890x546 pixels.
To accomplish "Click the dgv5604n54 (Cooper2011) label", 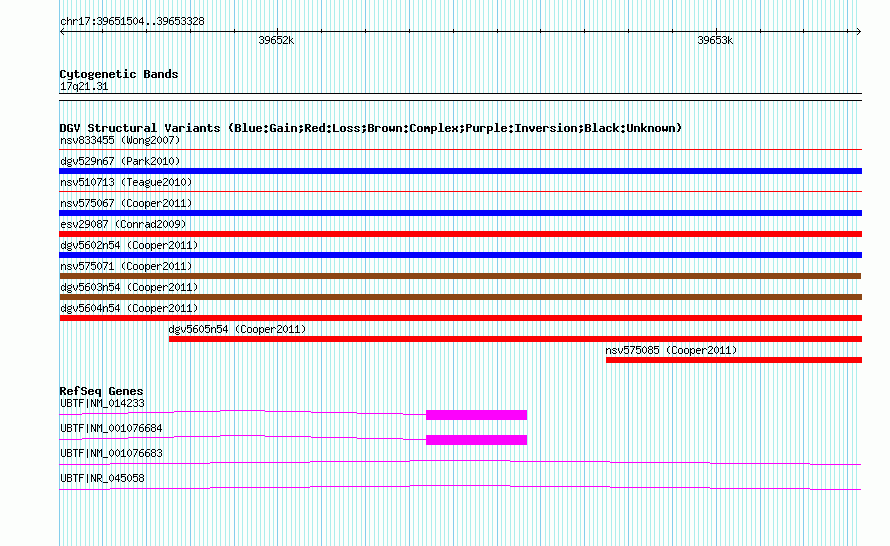I will click(x=129, y=308).
